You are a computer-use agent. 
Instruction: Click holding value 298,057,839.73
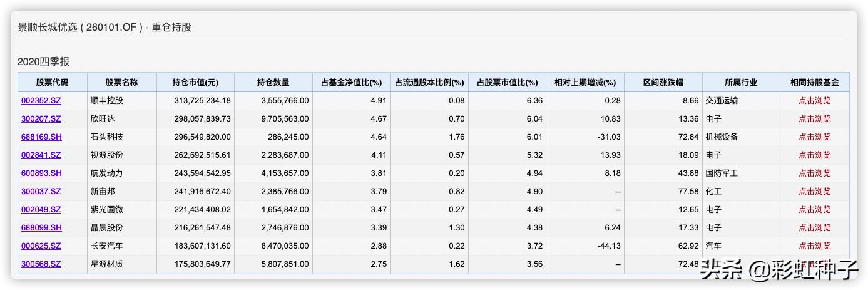coord(203,118)
